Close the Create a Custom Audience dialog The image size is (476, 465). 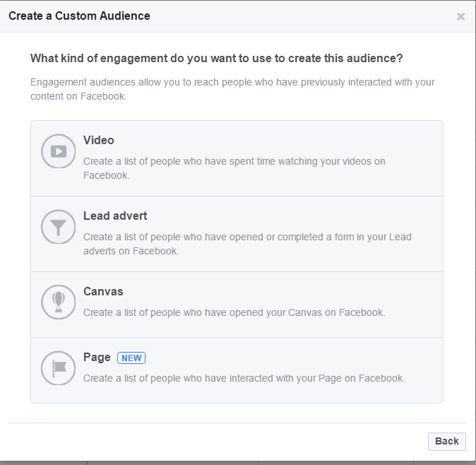click(x=461, y=16)
